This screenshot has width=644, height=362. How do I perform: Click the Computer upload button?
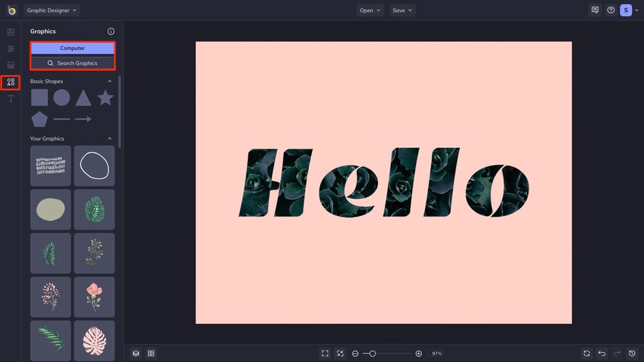pyautogui.click(x=72, y=48)
